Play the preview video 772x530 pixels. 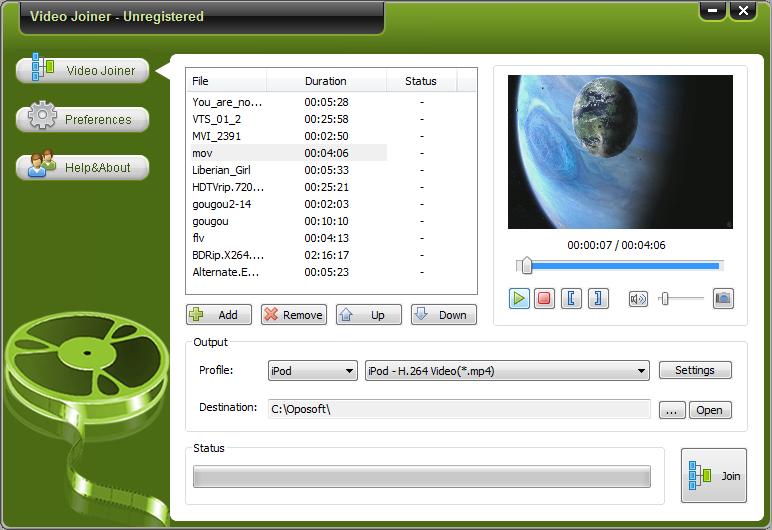[x=519, y=298]
